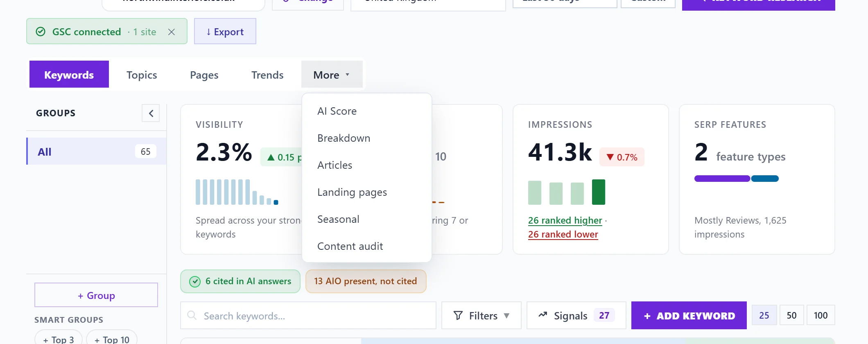Click the Add Keyword button

[689, 315]
